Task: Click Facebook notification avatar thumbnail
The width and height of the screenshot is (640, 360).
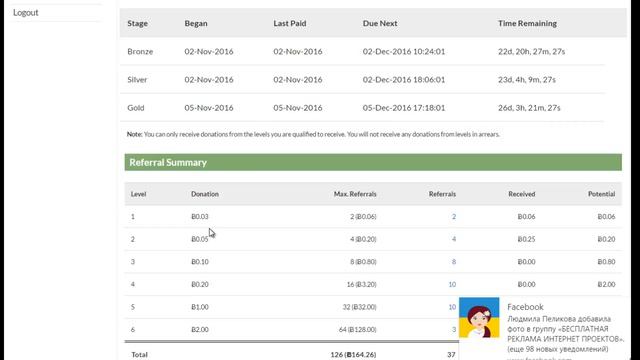Action: tap(479, 318)
